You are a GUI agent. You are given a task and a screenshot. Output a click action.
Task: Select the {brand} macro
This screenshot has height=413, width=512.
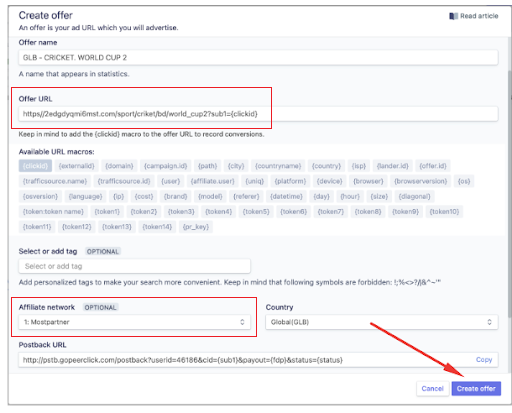pos(175,197)
